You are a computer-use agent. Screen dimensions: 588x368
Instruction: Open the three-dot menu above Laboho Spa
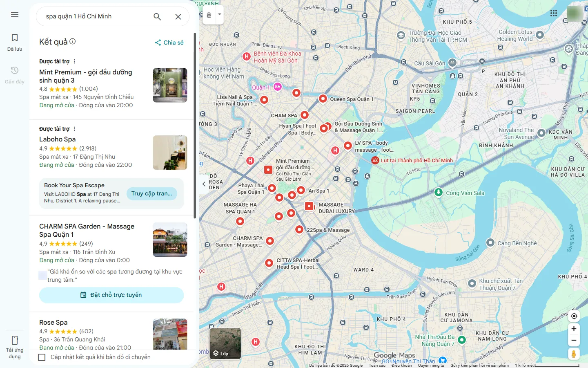[74, 129]
